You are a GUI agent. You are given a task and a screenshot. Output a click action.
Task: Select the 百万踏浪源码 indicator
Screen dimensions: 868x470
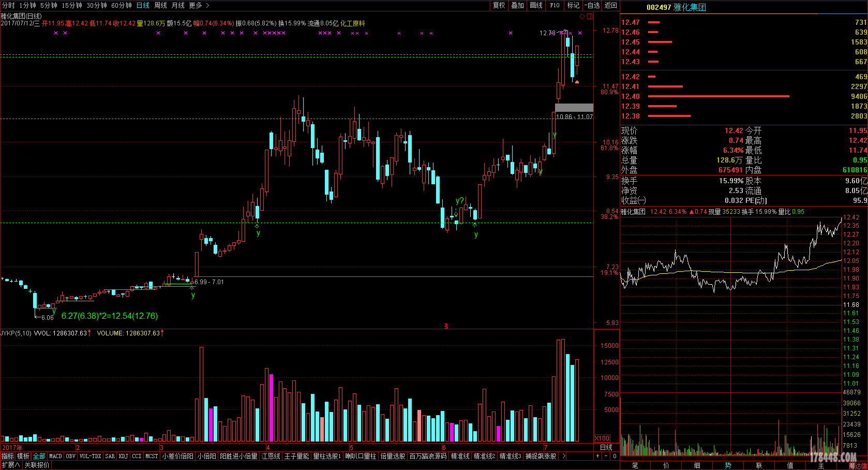click(x=428, y=456)
